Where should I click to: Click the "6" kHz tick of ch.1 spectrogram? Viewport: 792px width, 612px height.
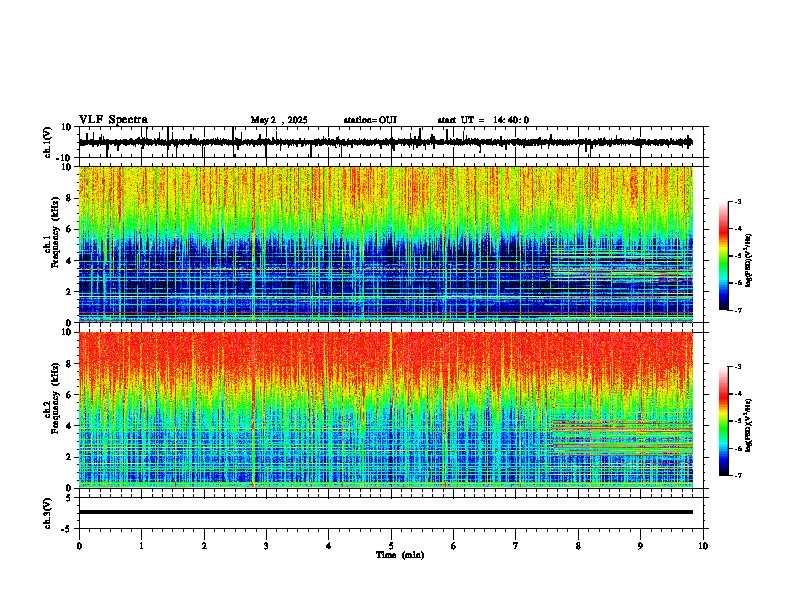[70, 229]
